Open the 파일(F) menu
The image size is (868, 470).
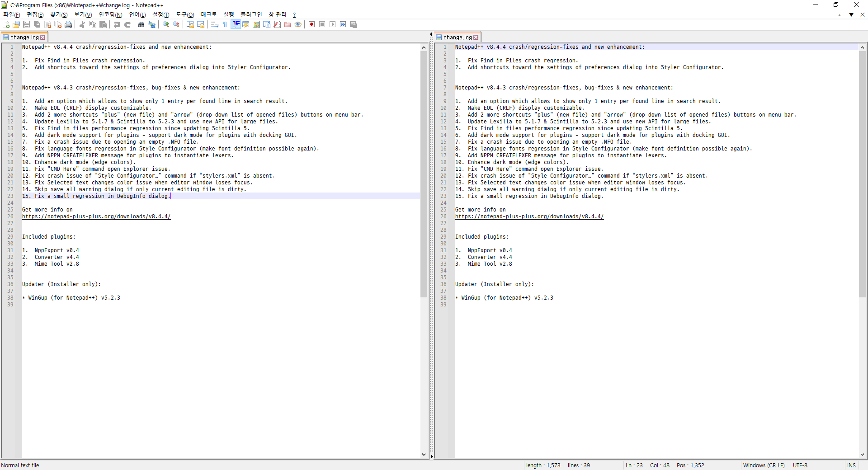click(x=12, y=15)
